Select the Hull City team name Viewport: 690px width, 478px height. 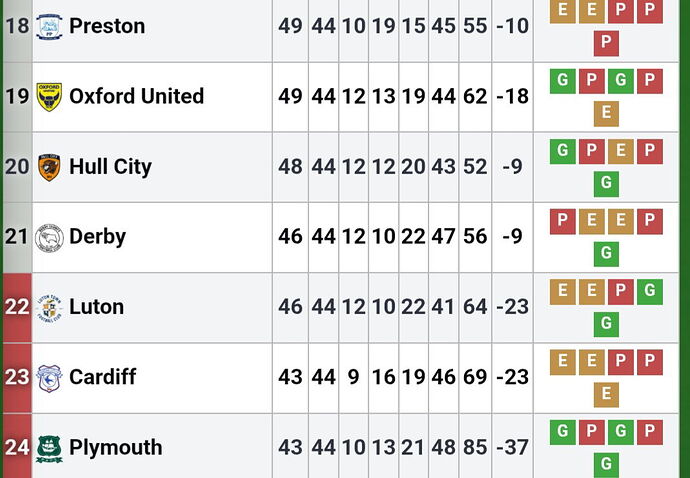click(110, 167)
